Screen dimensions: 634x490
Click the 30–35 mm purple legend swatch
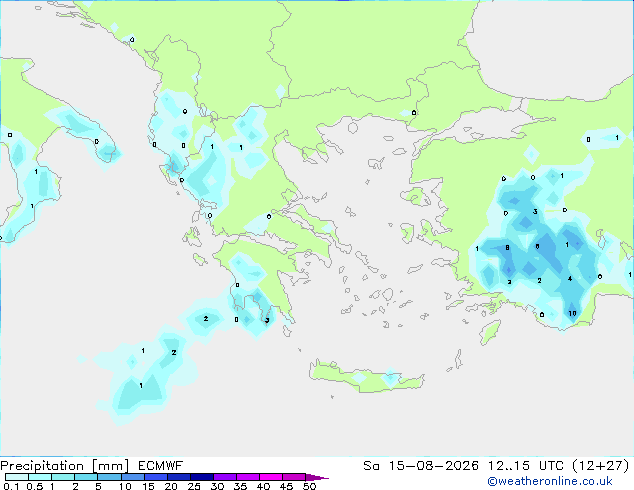[x=224, y=477]
